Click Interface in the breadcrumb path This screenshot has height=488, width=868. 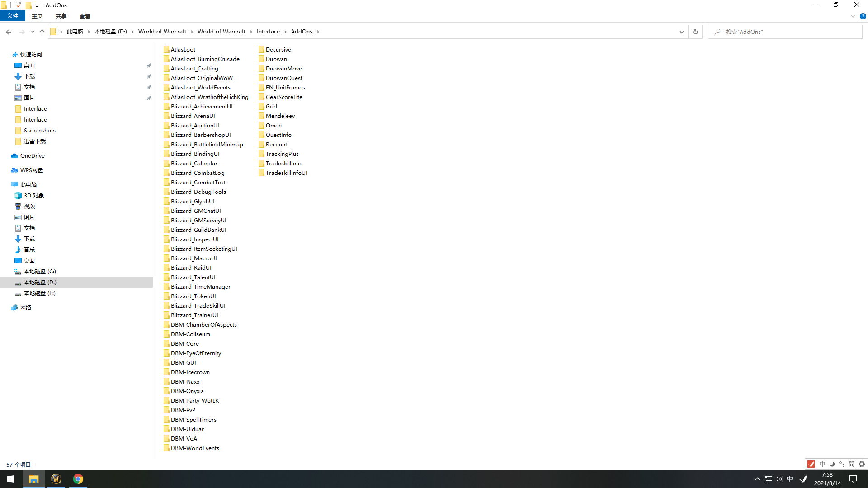click(x=268, y=32)
